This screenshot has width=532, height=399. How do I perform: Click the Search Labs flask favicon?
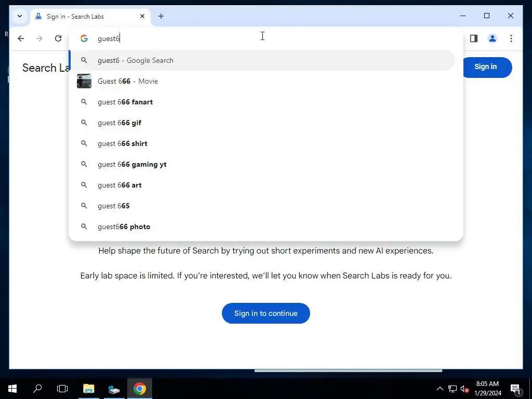pos(38,16)
